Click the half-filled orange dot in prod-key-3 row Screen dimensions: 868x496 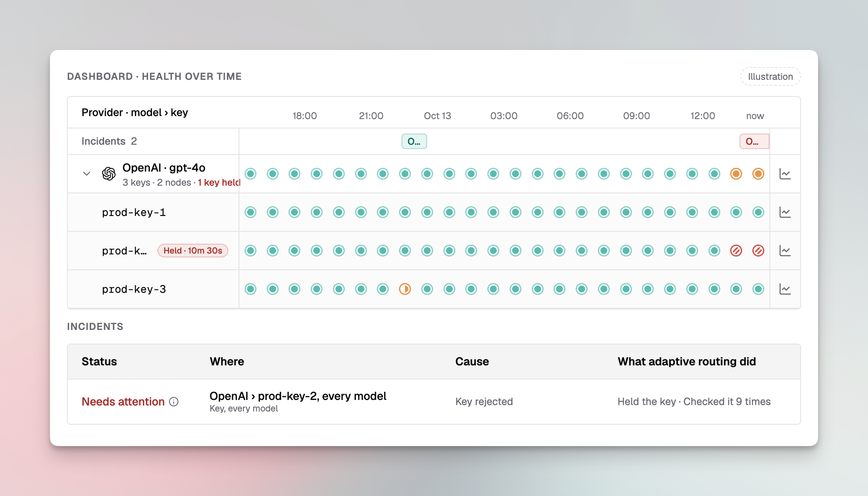click(405, 289)
